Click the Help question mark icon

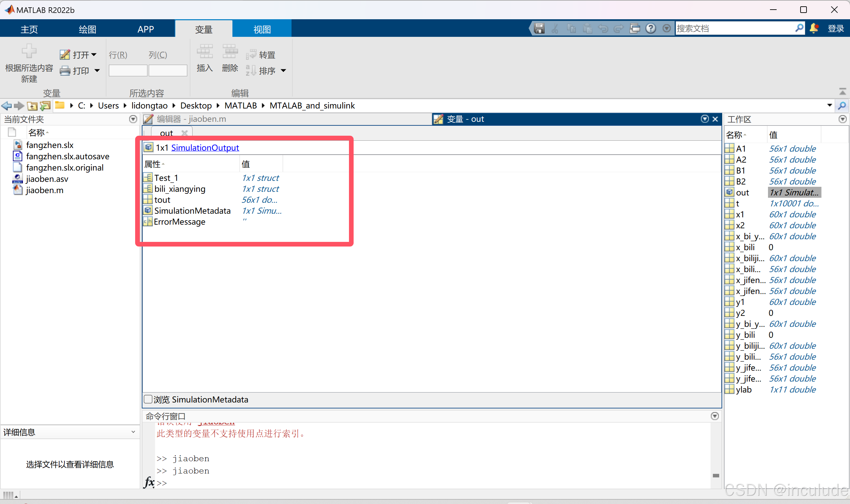[x=650, y=28]
